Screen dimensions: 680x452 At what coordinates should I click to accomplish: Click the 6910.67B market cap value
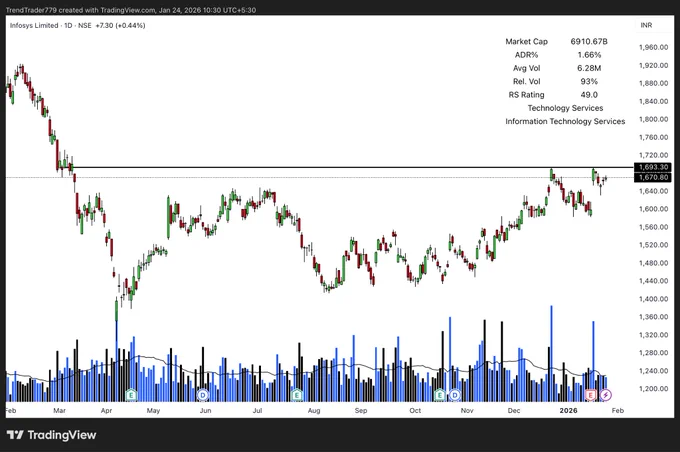(x=589, y=42)
